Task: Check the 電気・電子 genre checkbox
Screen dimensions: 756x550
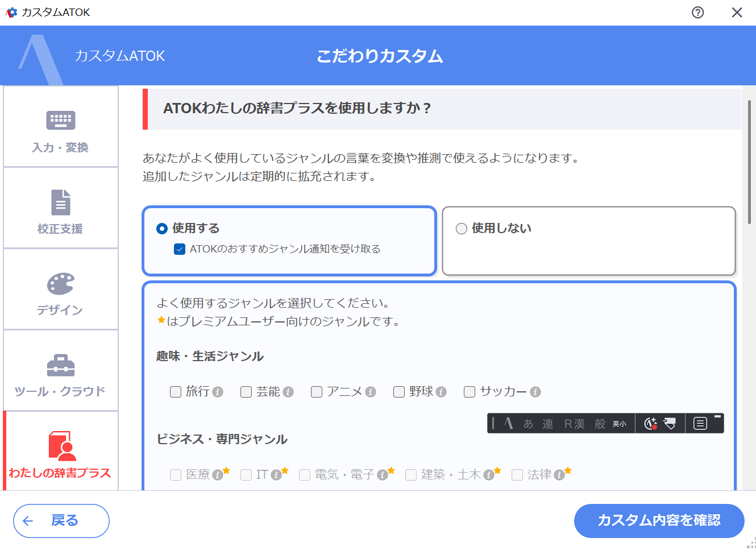Action: pos(305,475)
